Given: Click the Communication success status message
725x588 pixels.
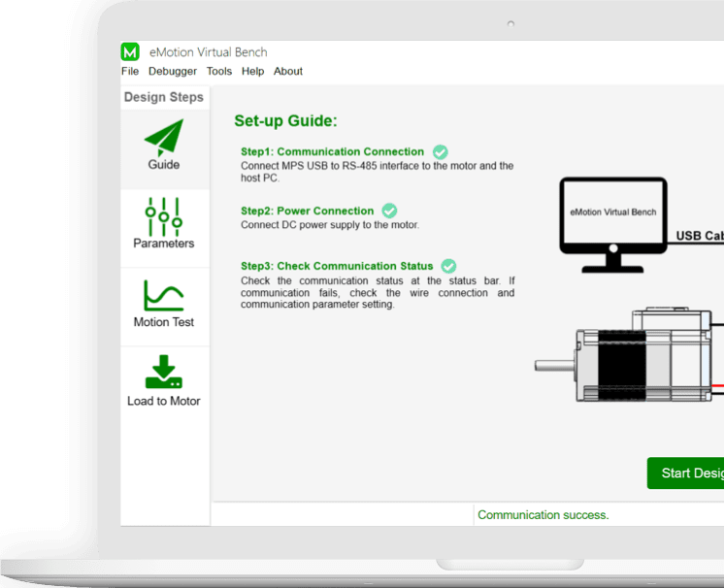Looking at the screenshot, I should (x=544, y=515).
